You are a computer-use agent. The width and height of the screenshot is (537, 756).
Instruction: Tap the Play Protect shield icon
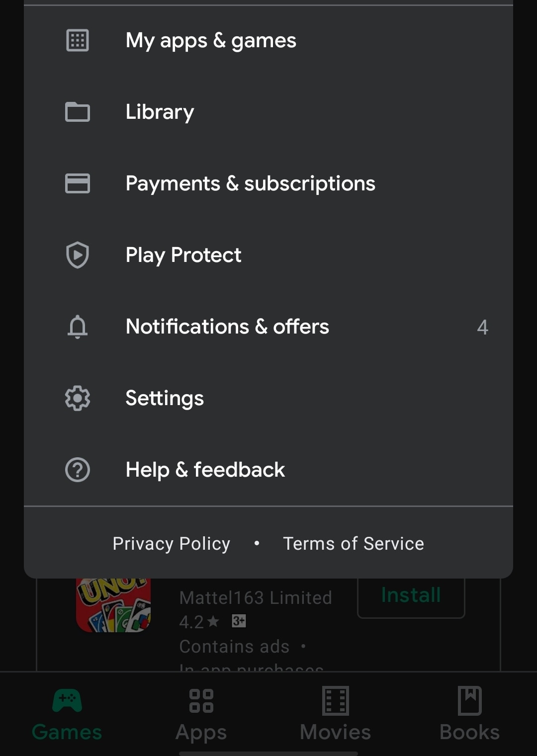point(78,255)
